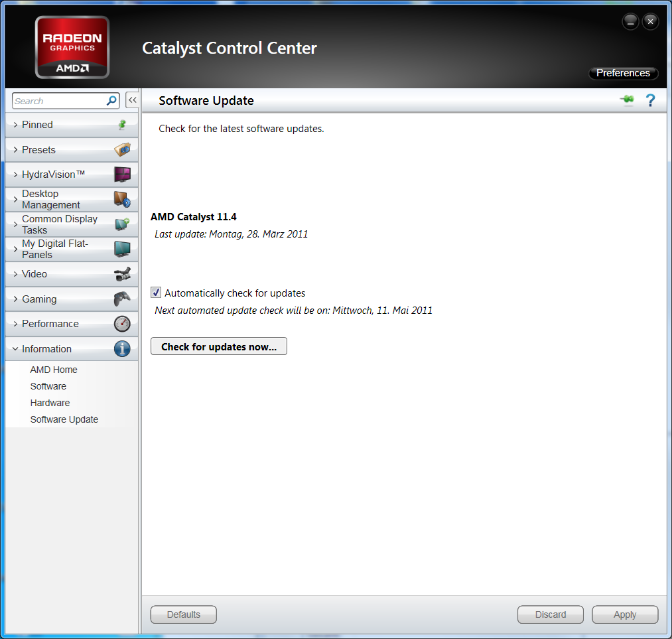This screenshot has width=672, height=639.
Task: Collapse the sidebar using the double-arrow button
Action: 132,100
